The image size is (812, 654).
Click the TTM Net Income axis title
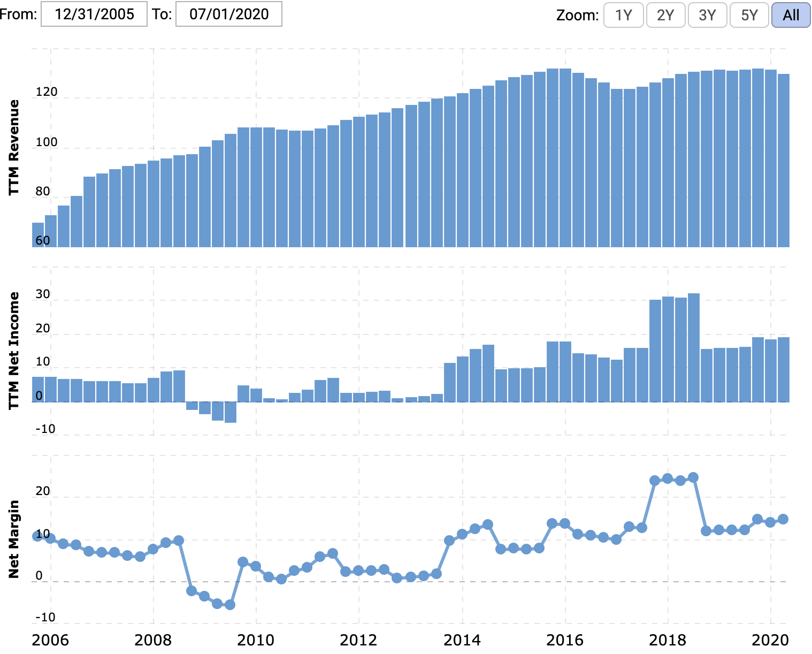(x=14, y=351)
